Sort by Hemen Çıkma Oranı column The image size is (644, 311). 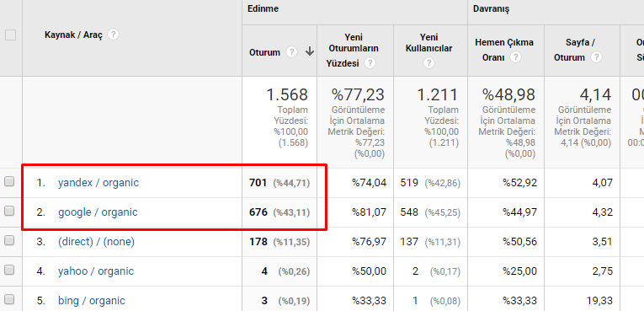point(504,50)
